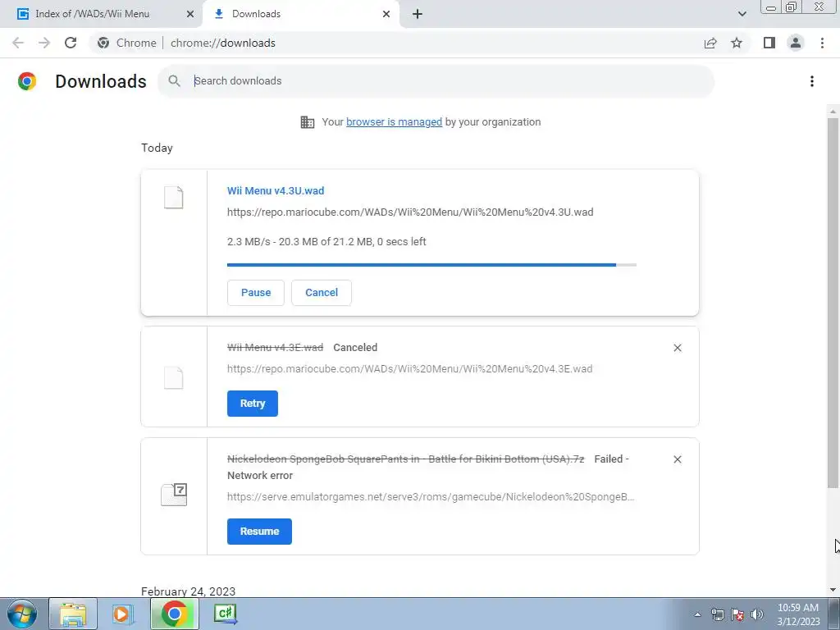Click the Wii Menu v4.3U.wad source URL
This screenshot has height=630, width=840.
pos(410,212)
